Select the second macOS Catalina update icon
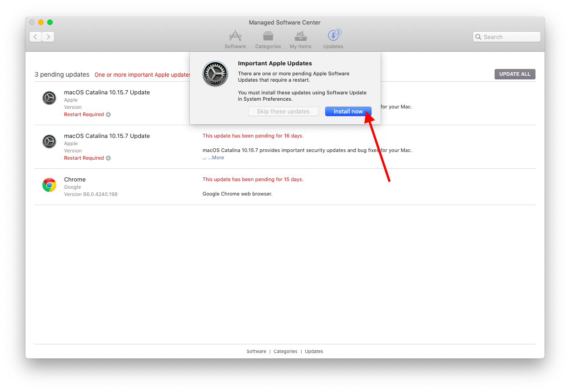The image size is (570, 392). click(x=49, y=142)
